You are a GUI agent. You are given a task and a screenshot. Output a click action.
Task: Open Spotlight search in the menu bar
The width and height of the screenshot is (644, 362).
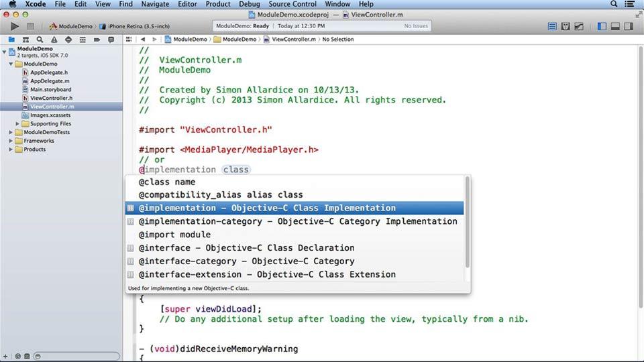pos(614,4)
